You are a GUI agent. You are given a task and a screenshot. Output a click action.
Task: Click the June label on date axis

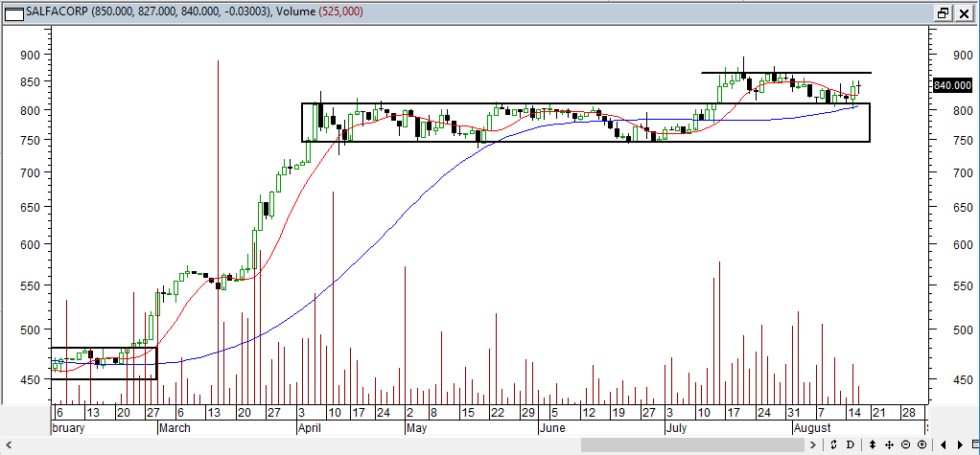point(552,428)
